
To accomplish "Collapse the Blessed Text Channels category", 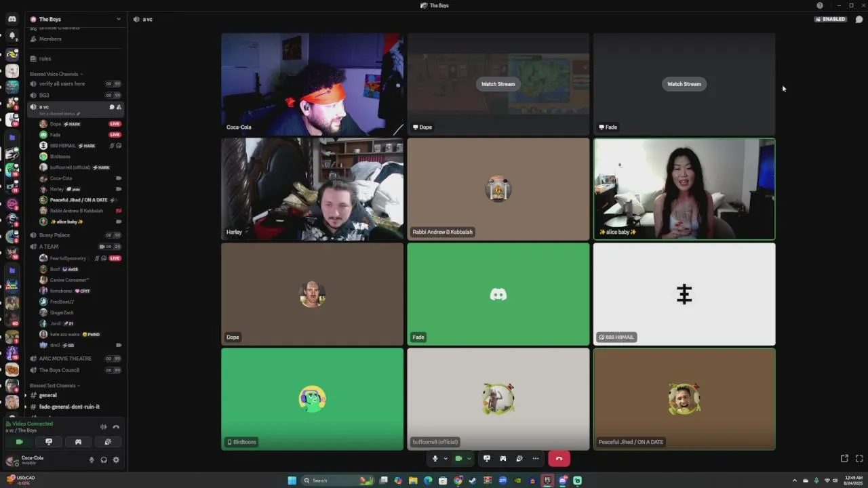I will pyautogui.click(x=54, y=386).
